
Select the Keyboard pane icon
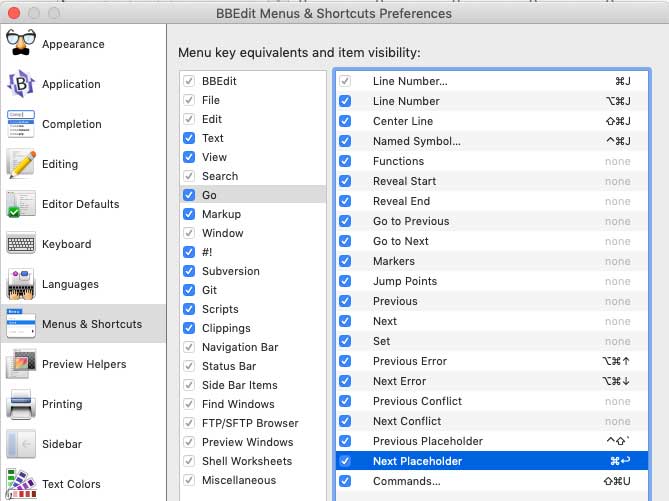tap(21, 244)
